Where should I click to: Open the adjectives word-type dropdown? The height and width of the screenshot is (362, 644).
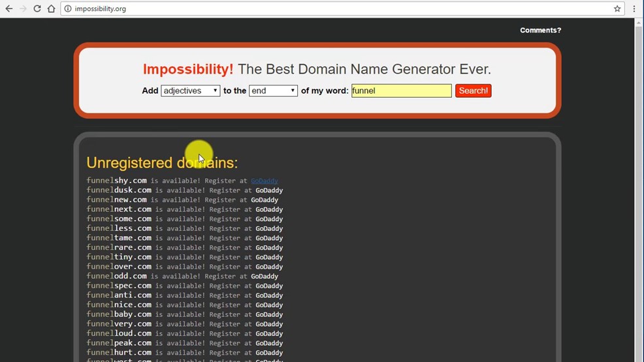(x=190, y=91)
